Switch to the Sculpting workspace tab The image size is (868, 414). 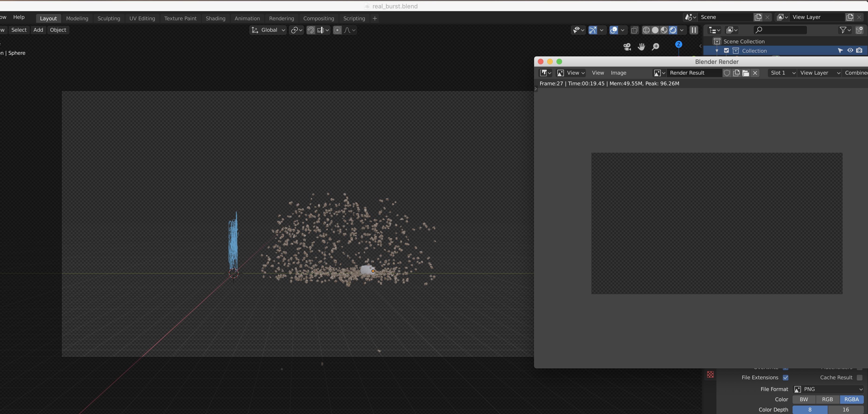tap(109, 19)
